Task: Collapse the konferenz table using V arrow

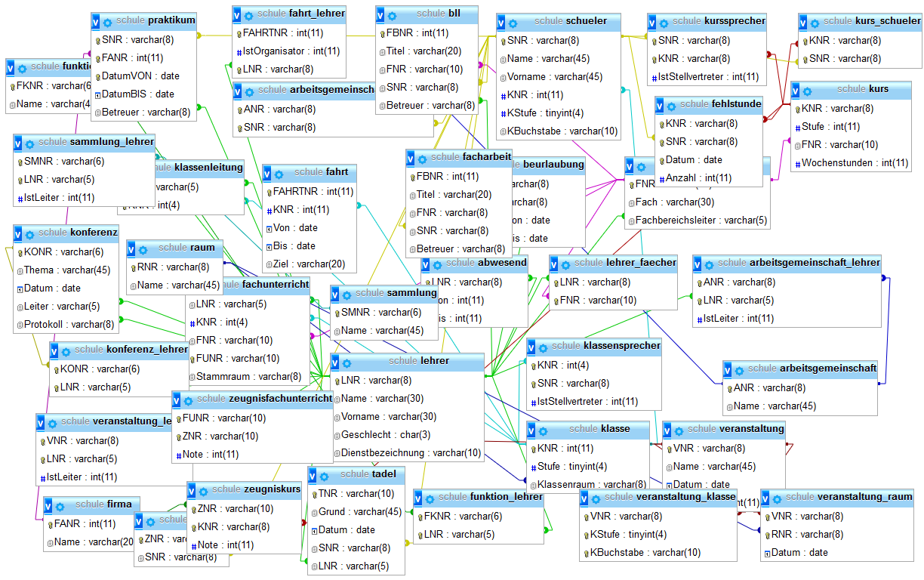Action: [x=19, y=233]
